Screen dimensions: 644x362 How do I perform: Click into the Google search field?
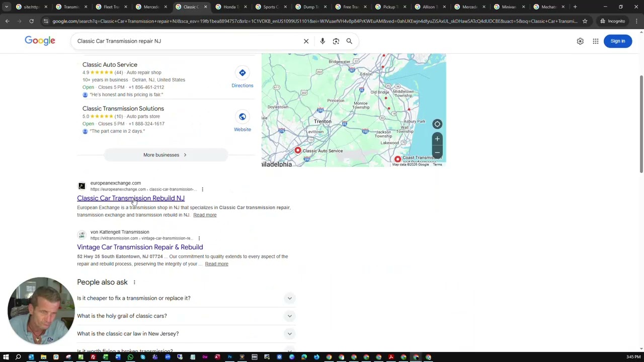click(x=186, y=41)
